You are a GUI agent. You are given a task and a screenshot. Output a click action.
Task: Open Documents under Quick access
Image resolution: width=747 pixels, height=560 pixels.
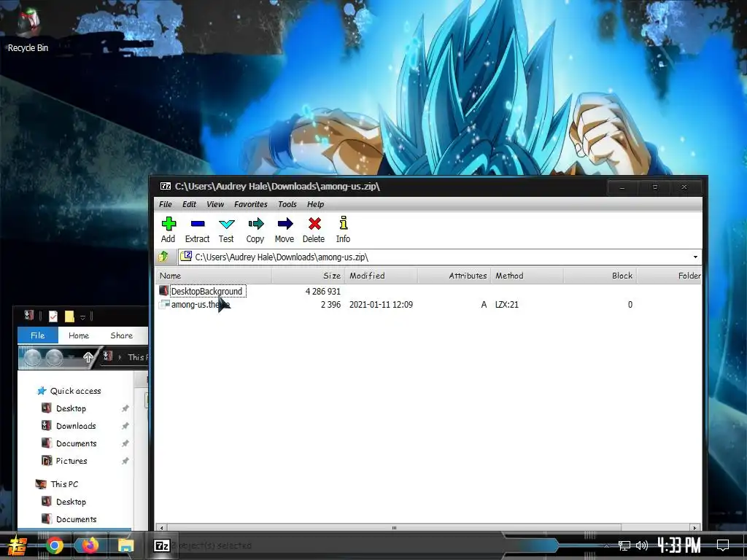coord(76,443)
